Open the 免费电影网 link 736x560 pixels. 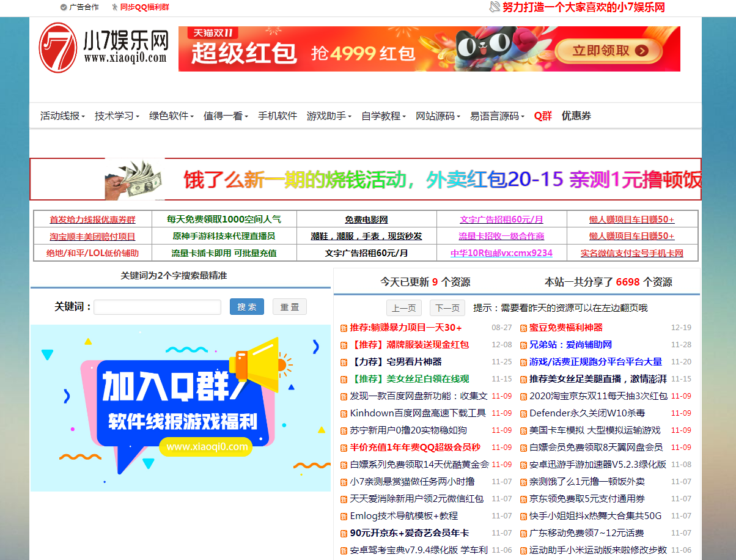(366, 219)
